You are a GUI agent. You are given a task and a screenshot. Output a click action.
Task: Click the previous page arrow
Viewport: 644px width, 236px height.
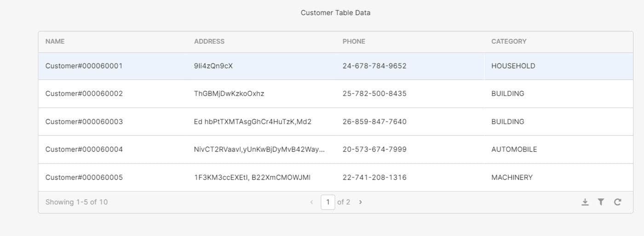311,202
